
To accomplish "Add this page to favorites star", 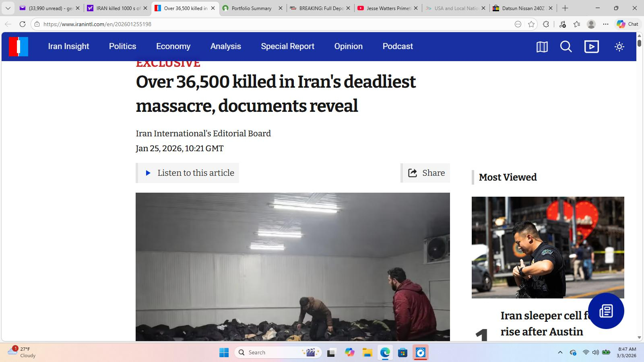I will tap(531, 24).
